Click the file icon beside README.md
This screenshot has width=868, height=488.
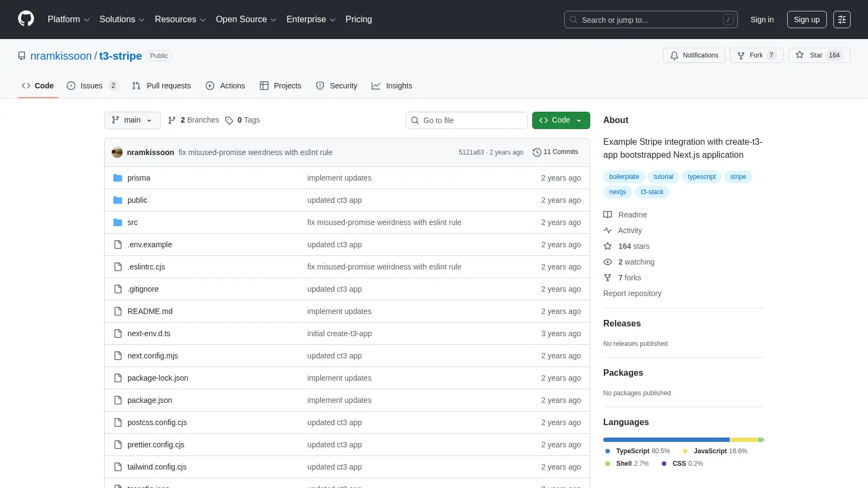pos(118,311)
